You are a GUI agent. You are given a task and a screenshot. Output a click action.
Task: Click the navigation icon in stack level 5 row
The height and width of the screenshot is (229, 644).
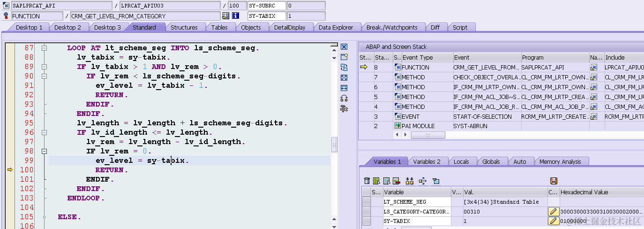pos(593,97)
